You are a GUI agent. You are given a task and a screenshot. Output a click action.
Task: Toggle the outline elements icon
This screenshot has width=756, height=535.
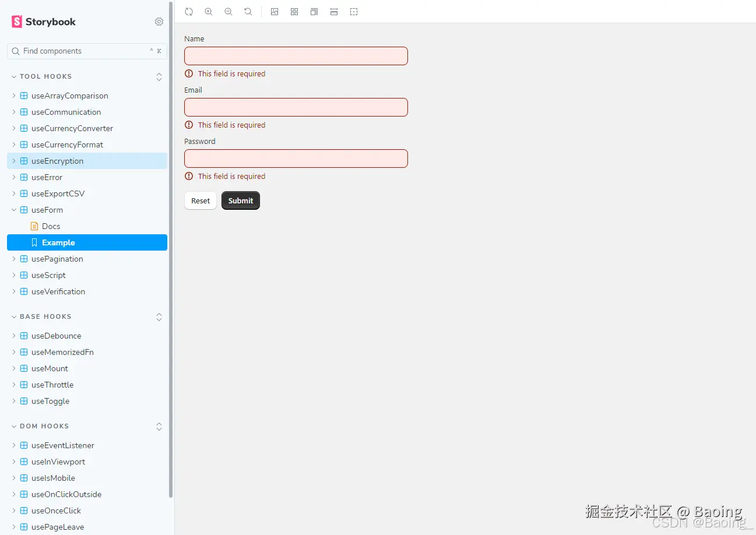(x=354, y=11)
